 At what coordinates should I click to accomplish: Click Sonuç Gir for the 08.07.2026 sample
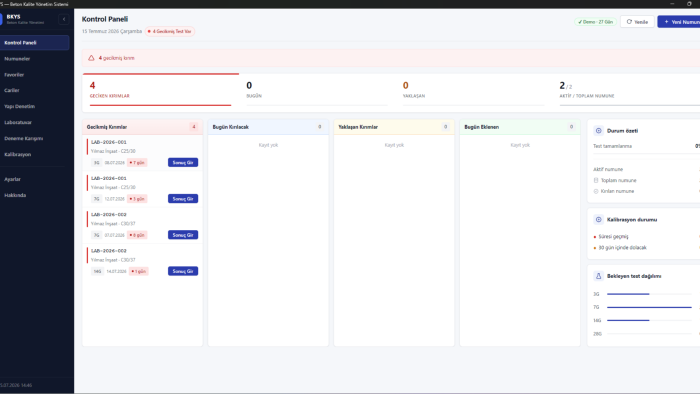[183, 162]
